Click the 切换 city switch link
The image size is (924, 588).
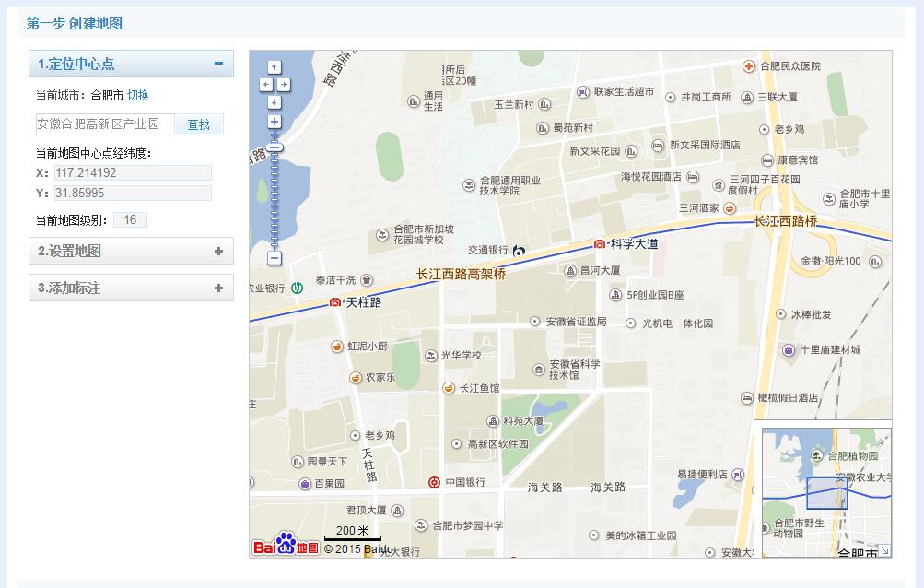click(x=137, y=95)
